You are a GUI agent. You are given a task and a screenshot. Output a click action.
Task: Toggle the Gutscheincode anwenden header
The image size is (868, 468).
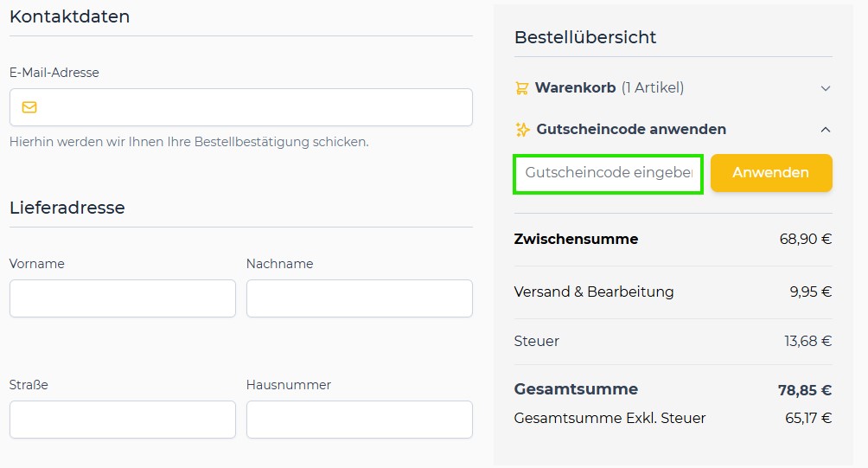click(673, 130)
